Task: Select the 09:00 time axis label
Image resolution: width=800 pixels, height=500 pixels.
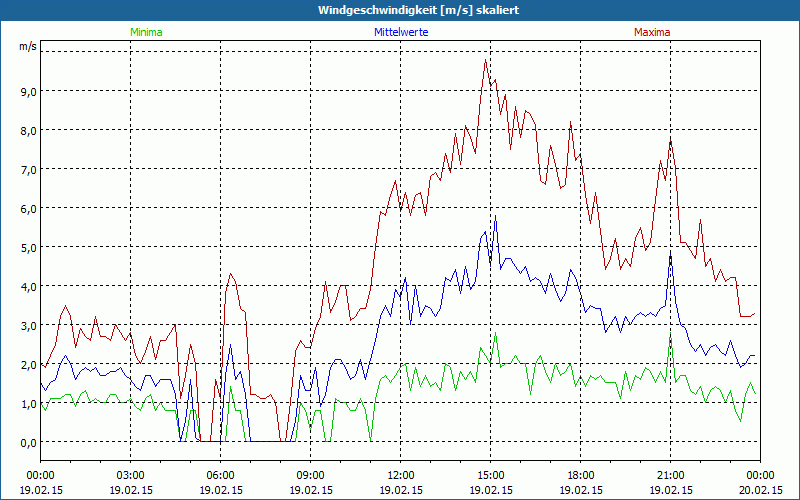Action: tap(310, 475)
